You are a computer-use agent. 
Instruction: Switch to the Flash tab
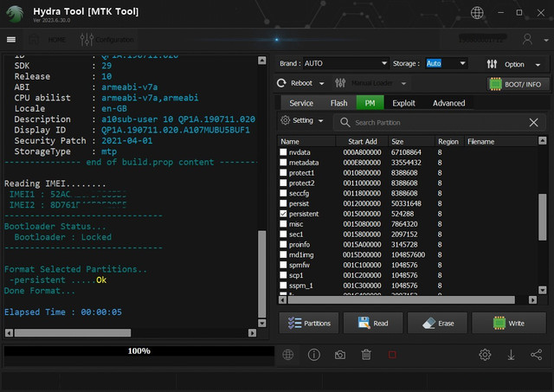pyautogui.click(x=338, y=103)
